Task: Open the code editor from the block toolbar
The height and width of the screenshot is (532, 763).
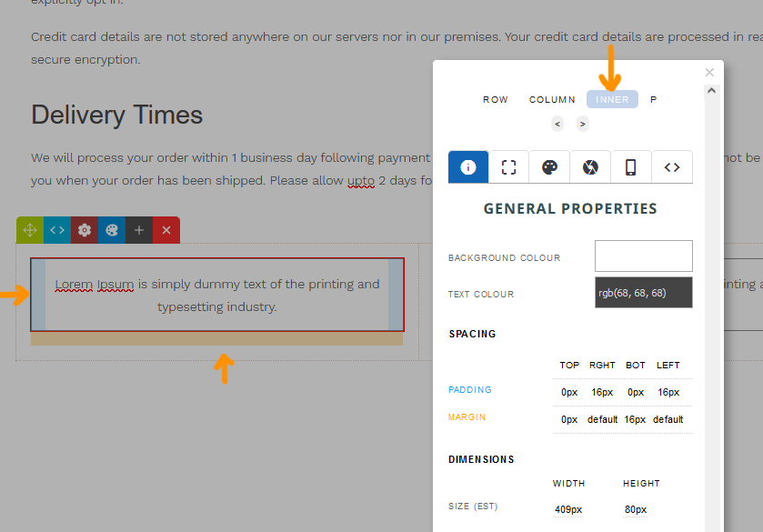Action: point(57,230)
